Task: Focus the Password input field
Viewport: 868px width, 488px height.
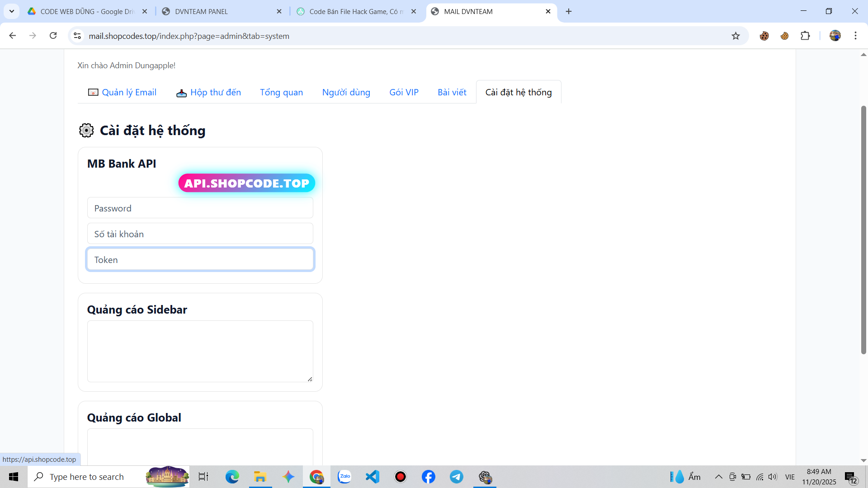Action: pyautogui.click(x=200, y=208)
